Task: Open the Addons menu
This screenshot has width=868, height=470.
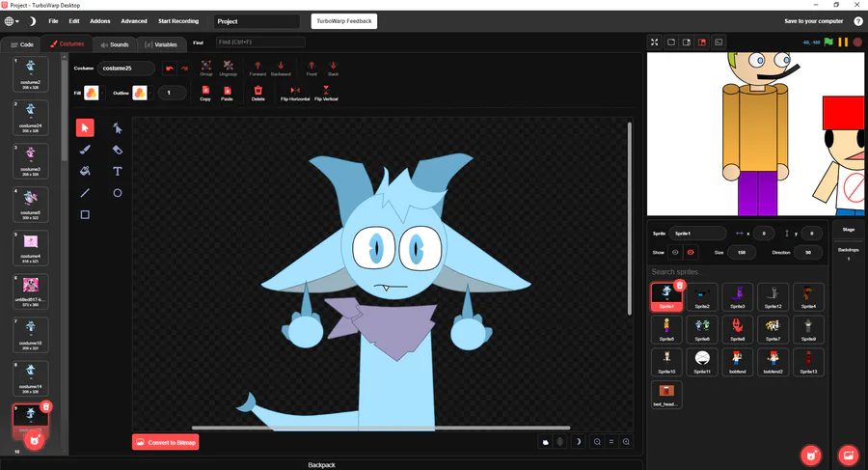Action: [x=100, y=21]
